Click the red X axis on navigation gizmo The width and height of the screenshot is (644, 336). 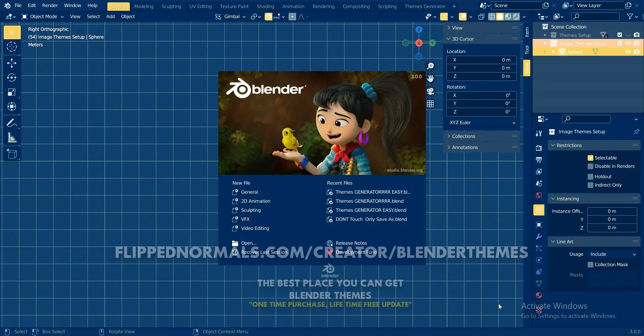[x=419, y=43]
